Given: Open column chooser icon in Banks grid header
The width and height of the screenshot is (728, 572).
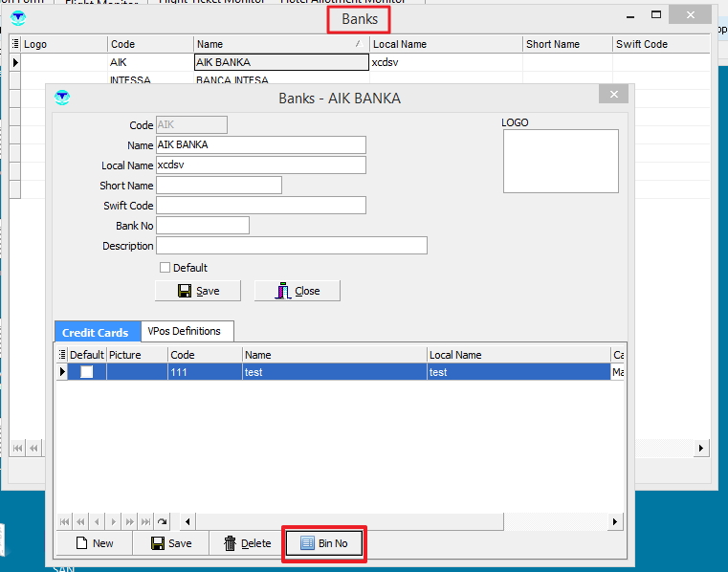Looking at the screenshot, I should (15, 44).
